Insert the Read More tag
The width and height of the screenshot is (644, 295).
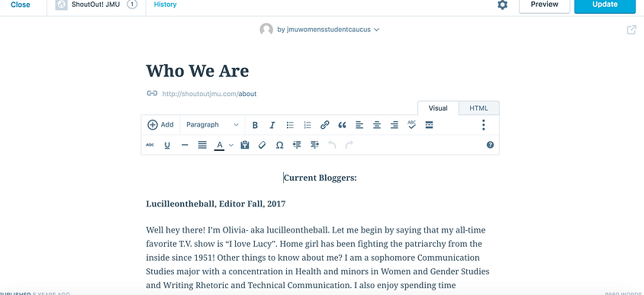(429, 125)
